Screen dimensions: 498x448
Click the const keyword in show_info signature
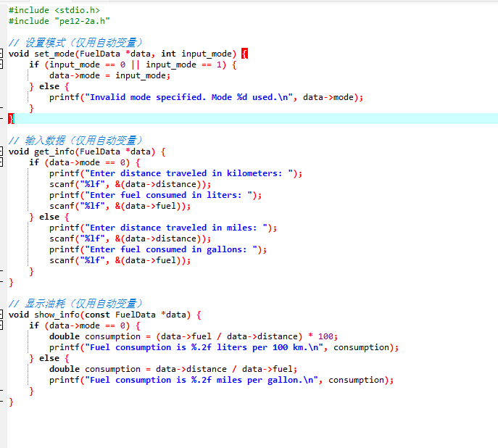click(97, 315)
